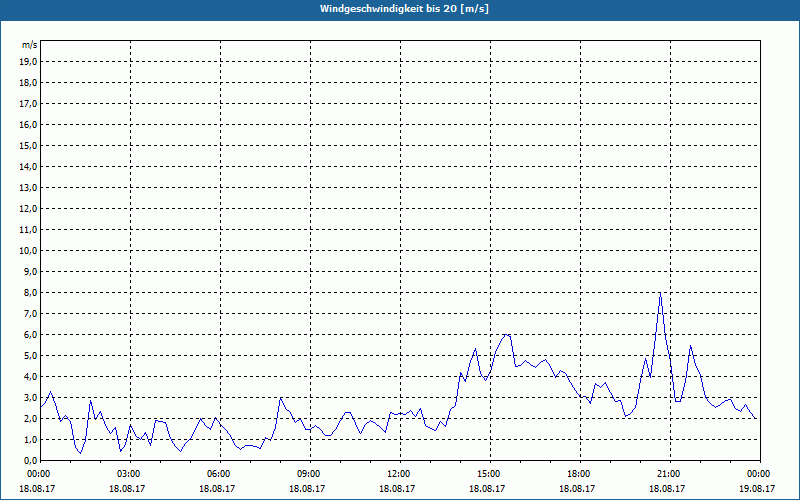800x500 pixels.
Task: Click the wind speed peak reaching 8,0 m/s
Action: click(x=660, y=293)
